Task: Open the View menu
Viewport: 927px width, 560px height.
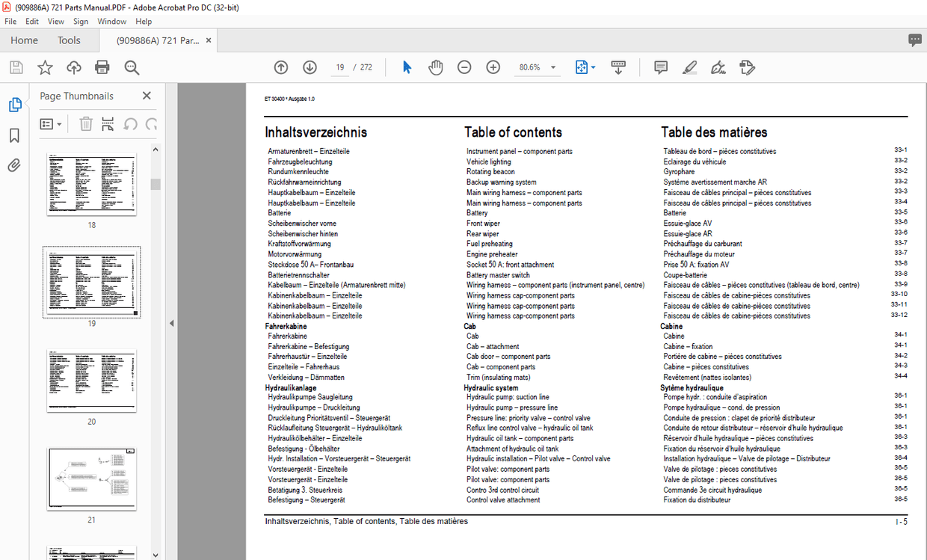Action: click(x=55, y=21)
